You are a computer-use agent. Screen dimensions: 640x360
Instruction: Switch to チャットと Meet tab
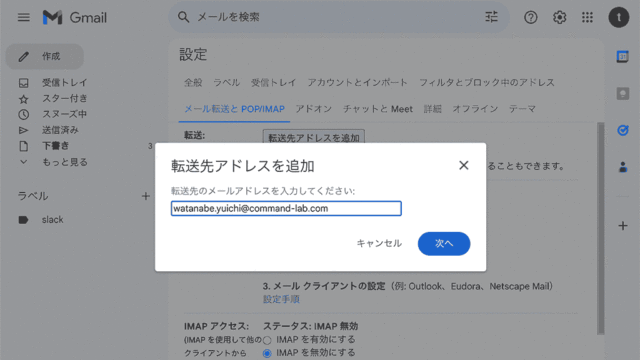click(378, 109)
